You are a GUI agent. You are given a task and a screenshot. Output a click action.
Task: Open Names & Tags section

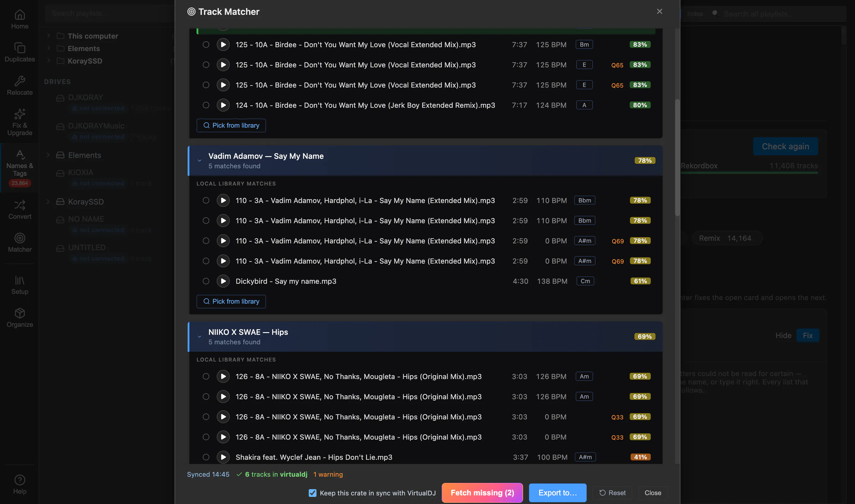[20, 168]
